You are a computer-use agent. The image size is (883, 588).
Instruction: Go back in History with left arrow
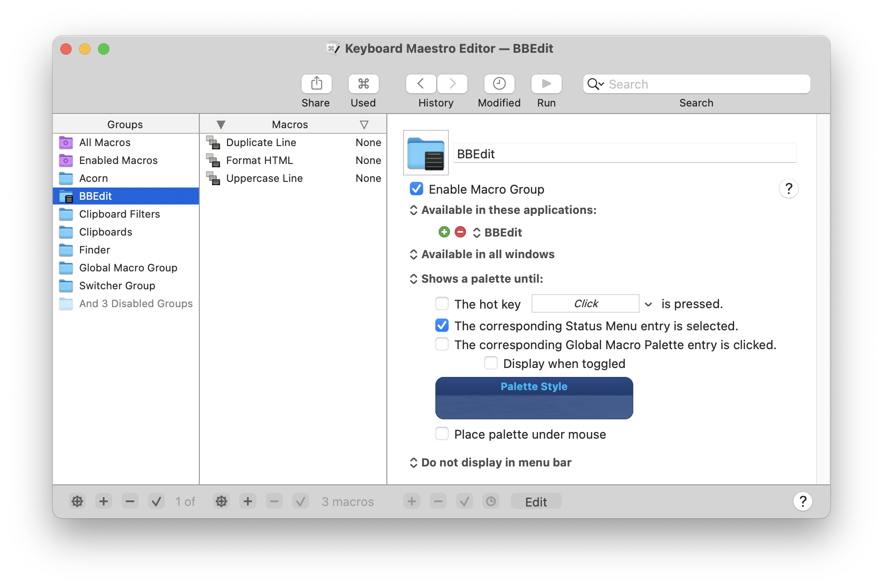421,84
